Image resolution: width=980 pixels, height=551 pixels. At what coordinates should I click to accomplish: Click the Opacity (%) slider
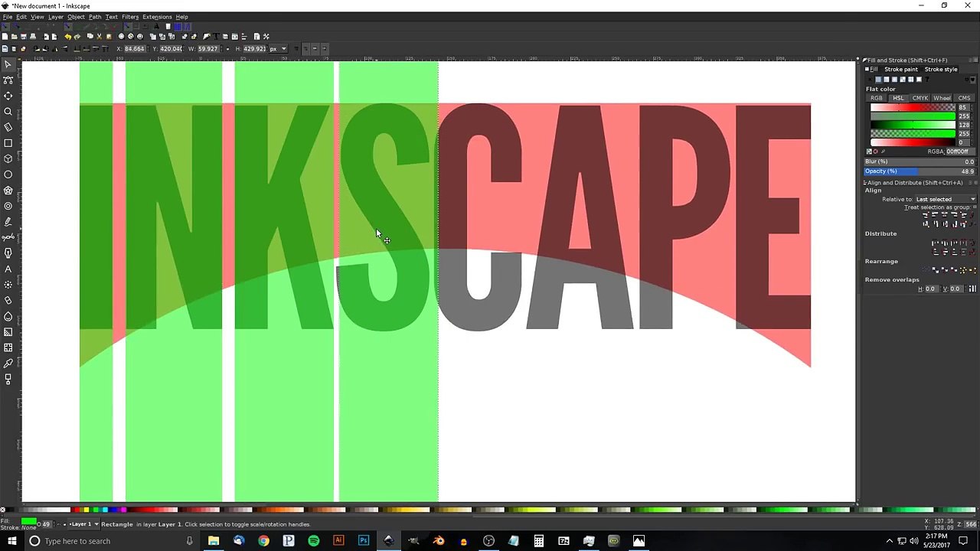(x=920, y=171)
